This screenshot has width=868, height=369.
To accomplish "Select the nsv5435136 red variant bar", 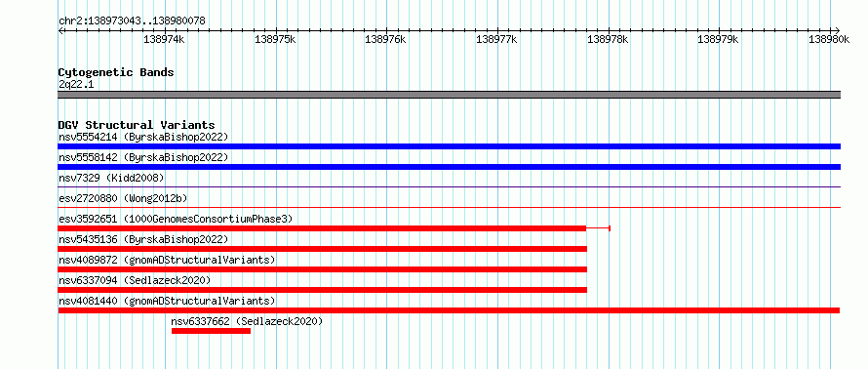I will click(322, 249).
